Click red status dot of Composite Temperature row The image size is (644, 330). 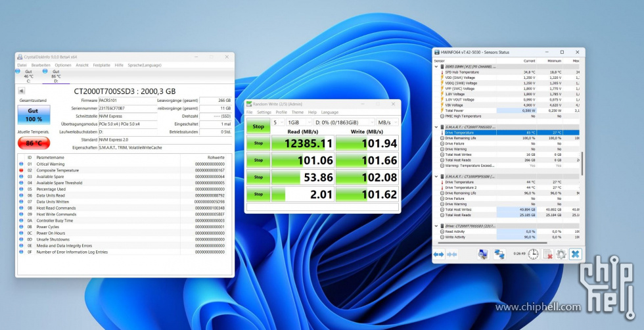coord(21,170)
